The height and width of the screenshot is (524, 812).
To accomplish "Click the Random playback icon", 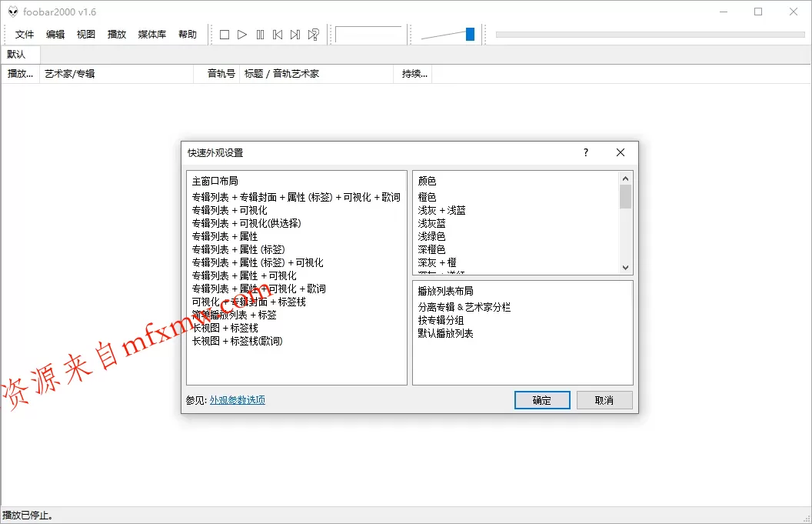I will point(313,35).
